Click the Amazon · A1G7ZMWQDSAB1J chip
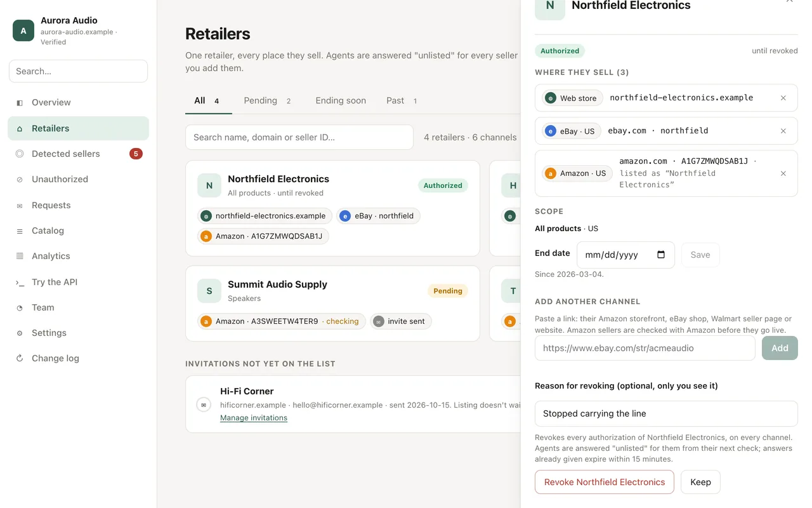 263,236
